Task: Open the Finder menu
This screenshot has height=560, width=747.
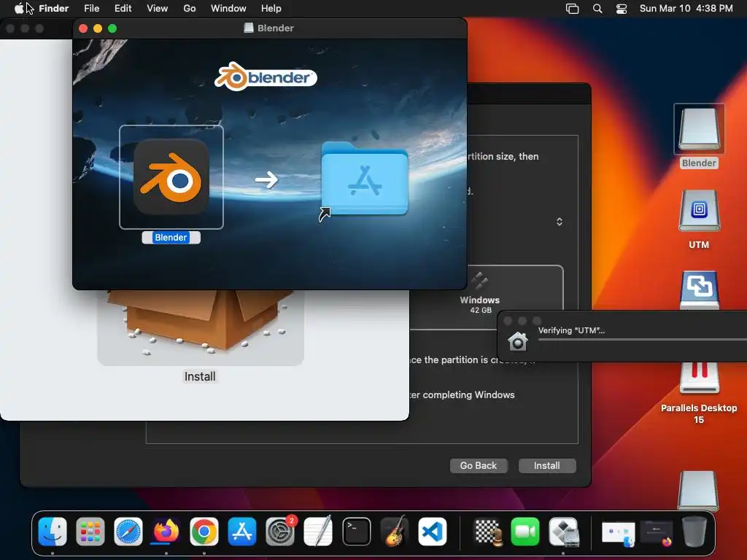Action: [54, 9]
